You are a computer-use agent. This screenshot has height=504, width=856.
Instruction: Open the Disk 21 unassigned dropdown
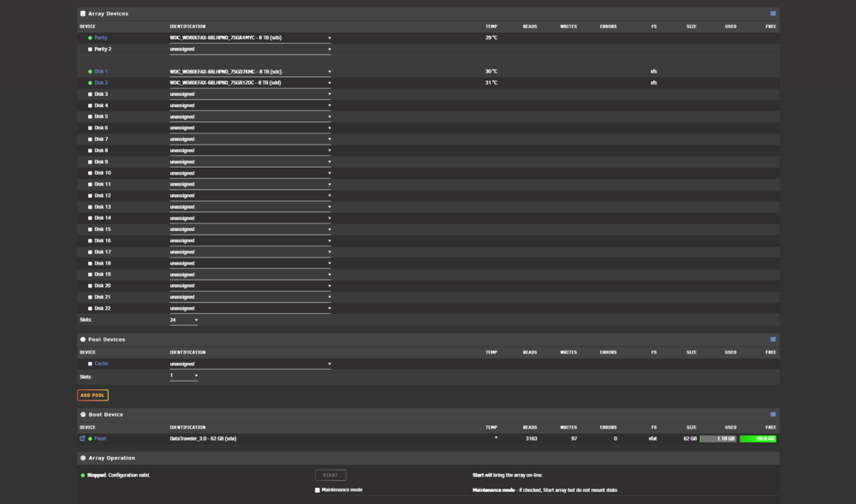(x=250, y=297)
